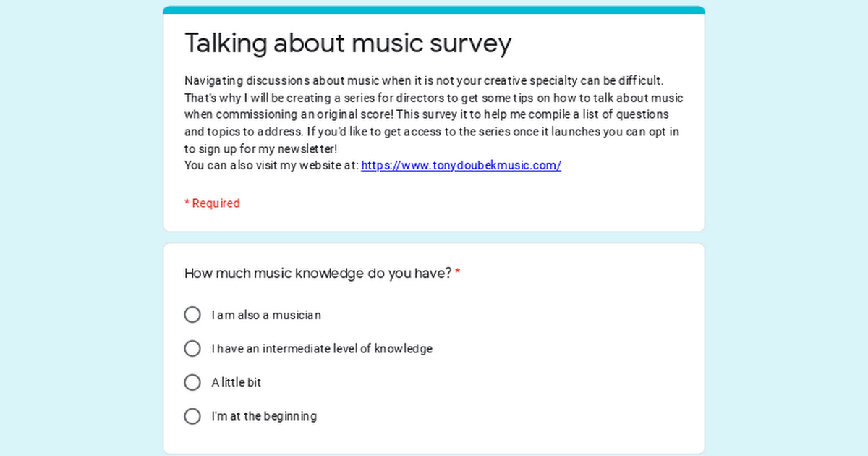The image size is (868, 456).
Task: Click the light blue page background beside the form
Action: (x=80, y=228)
